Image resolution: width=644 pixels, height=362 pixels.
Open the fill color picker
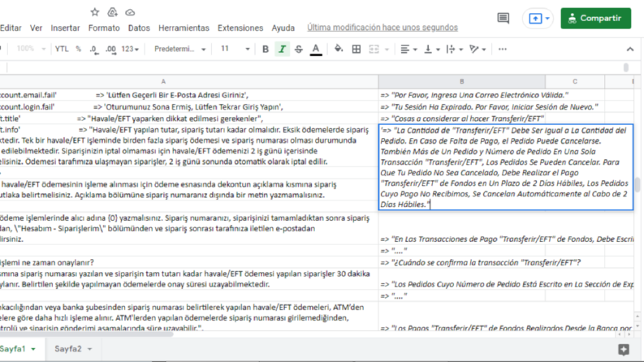click(339, 50)
